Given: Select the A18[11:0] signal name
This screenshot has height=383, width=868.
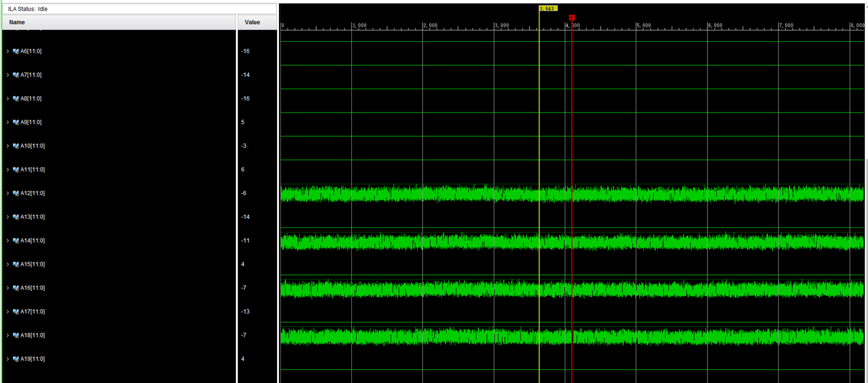Looking at the screenshot, I should (x=33, y=336).
